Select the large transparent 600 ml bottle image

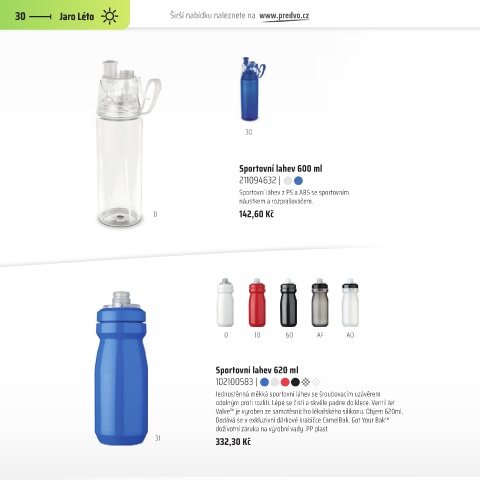pos(128,144)
